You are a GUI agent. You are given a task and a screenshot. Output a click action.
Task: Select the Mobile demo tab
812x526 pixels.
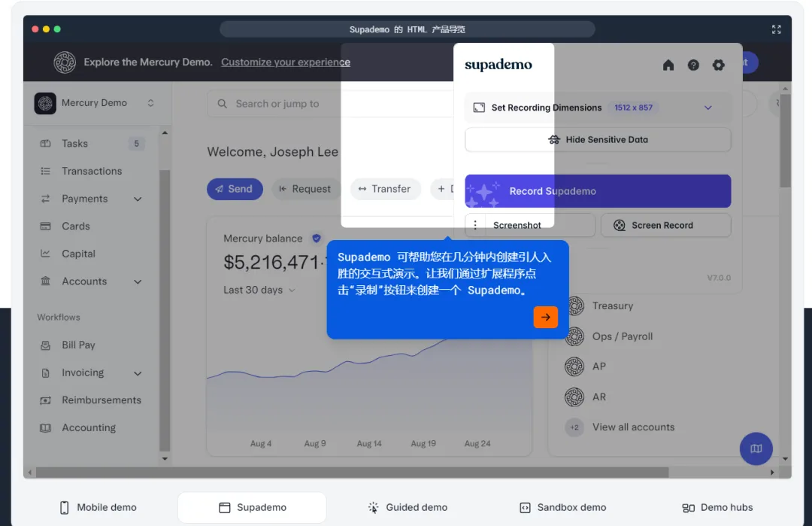point(98,507)
